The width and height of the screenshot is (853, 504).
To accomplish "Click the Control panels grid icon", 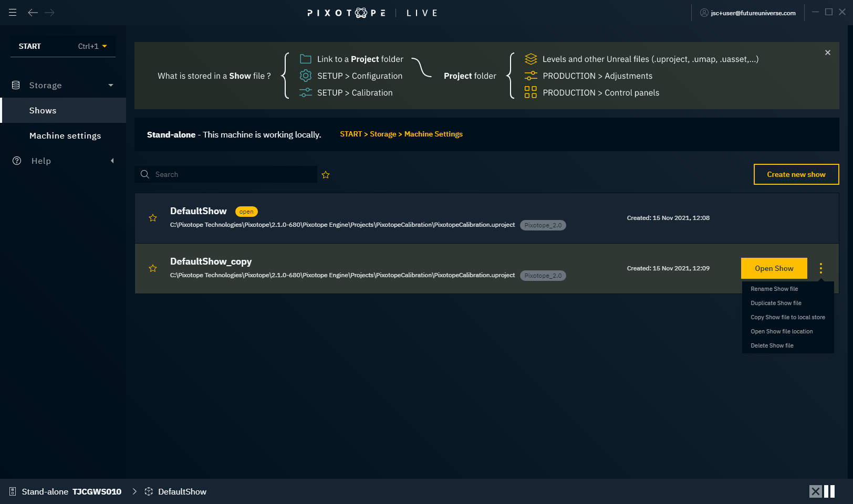I will click(530, 92).
